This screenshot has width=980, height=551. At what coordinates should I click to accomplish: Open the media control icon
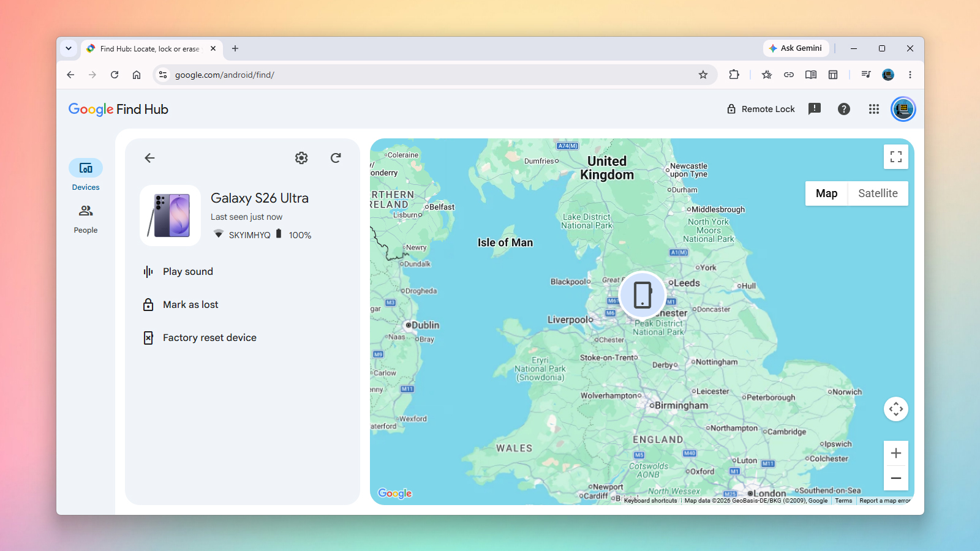point(866,75)
